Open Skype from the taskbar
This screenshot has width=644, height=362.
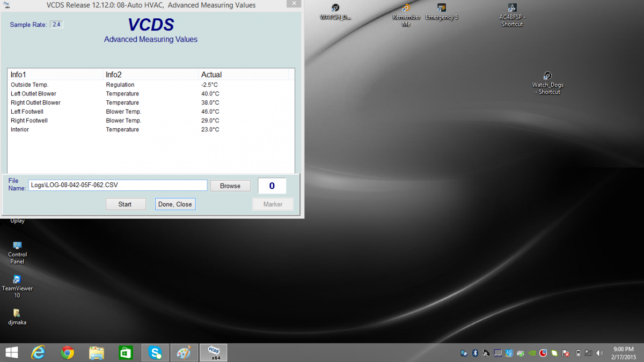(x=156, y=352)
